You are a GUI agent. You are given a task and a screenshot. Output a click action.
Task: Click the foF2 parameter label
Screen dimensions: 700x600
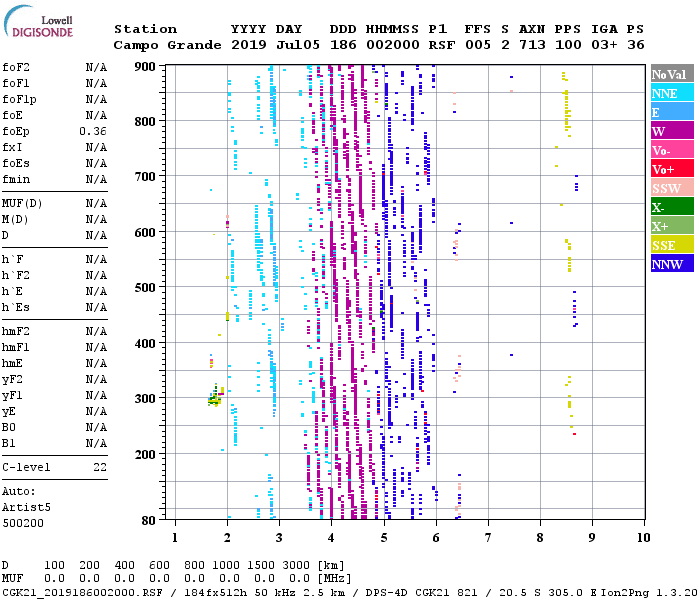(x=16, y=67)
